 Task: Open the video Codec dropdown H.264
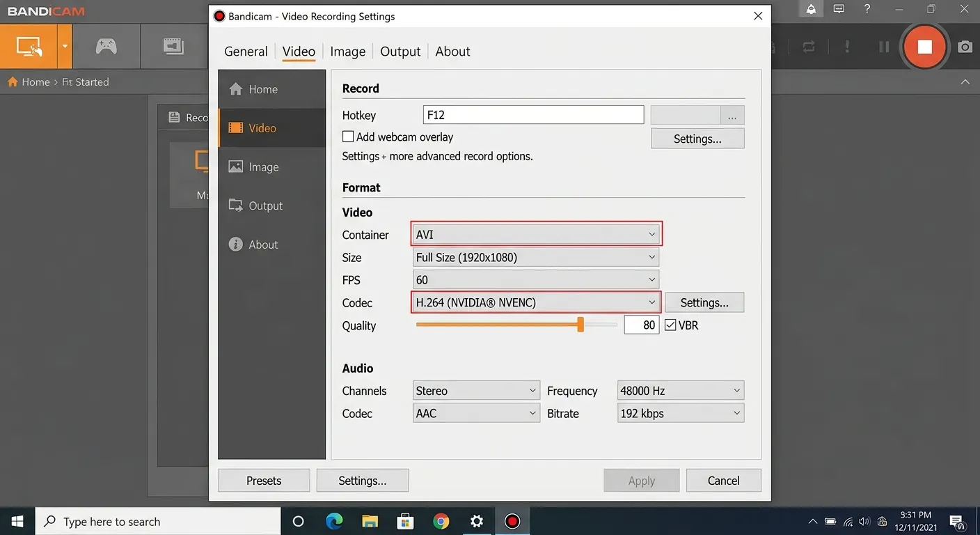coord(536,302)
